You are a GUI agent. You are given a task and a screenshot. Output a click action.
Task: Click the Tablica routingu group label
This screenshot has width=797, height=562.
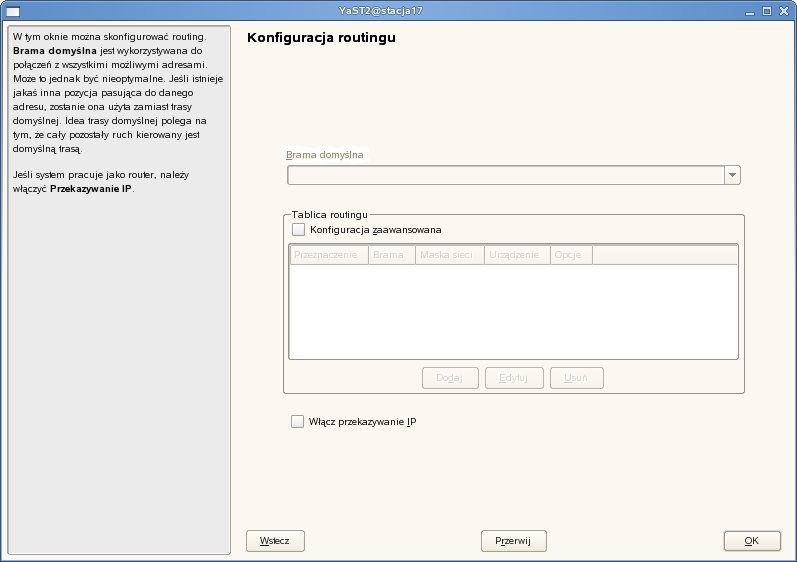pyautogui.click(x=329, y=214)
